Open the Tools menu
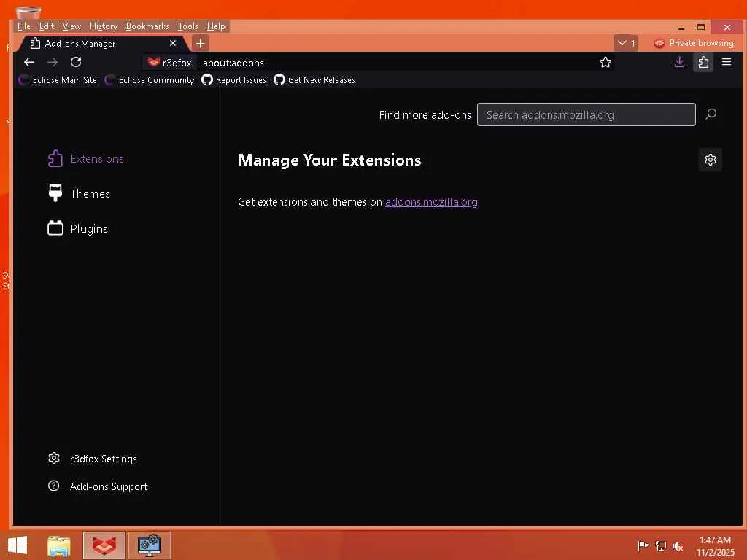 (187, 26)
